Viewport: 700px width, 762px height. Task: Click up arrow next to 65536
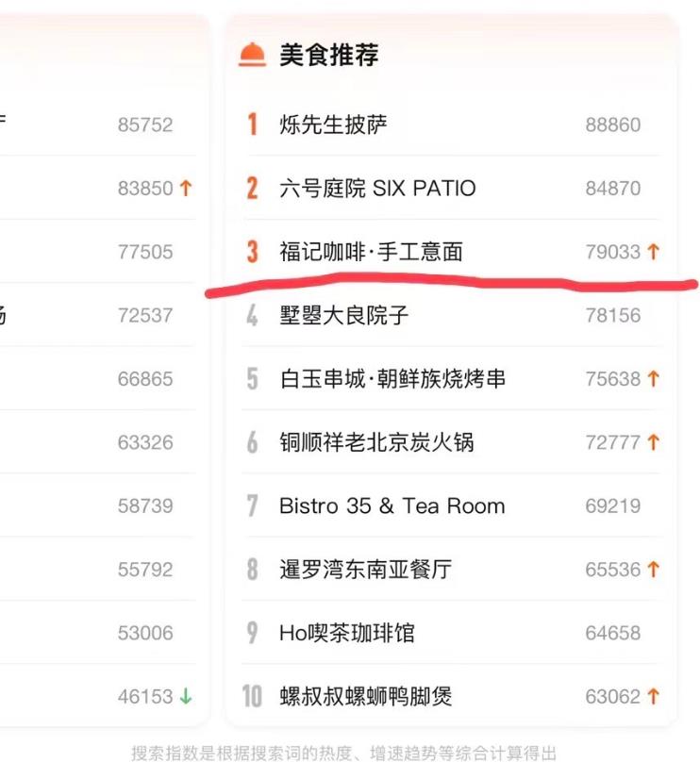coord(653,570)
